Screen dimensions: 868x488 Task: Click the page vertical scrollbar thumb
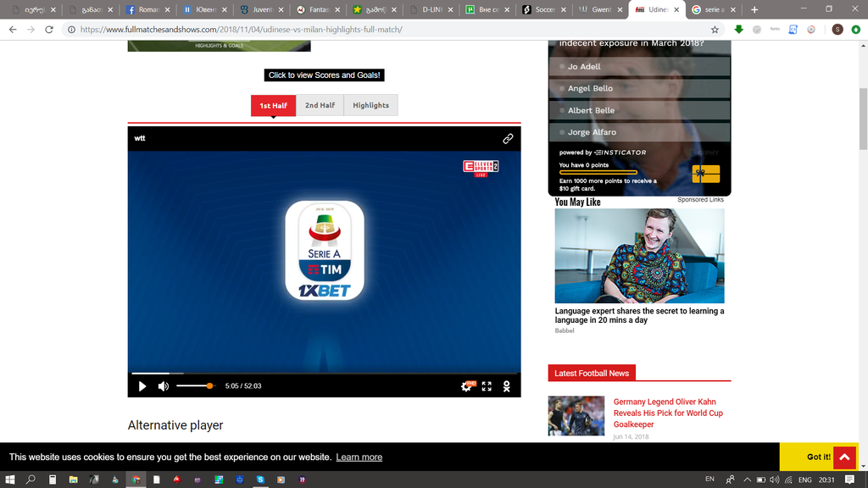[x=863, y=119]
